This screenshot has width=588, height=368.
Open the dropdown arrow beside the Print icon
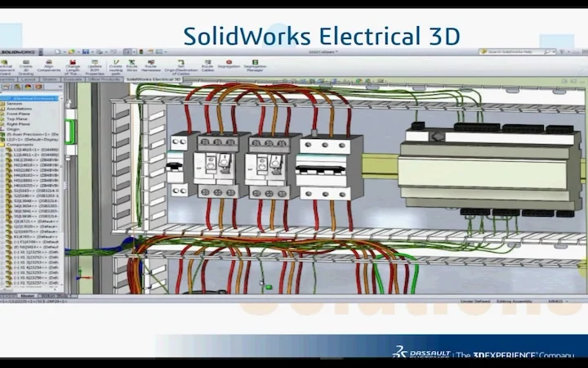[105, 52]
